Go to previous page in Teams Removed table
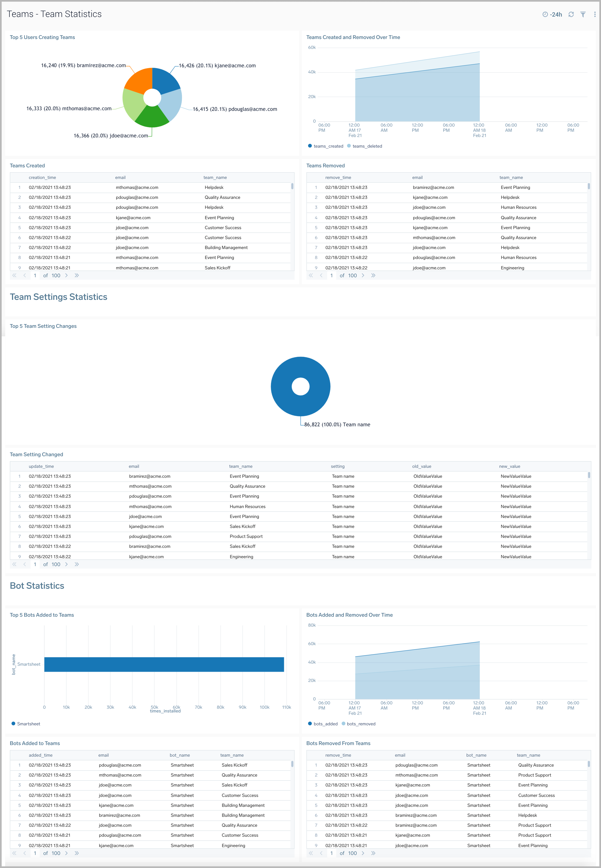 (321, 275)
